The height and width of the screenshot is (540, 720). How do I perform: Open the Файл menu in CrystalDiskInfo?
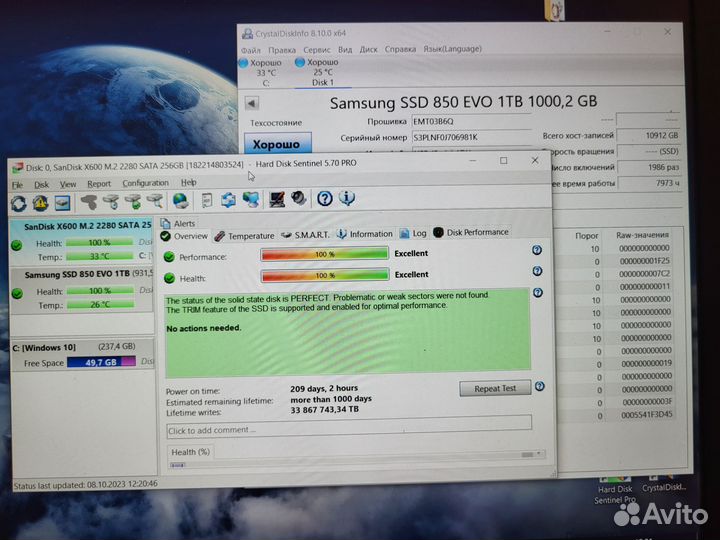pyautogui.click(x=251, y=50)
